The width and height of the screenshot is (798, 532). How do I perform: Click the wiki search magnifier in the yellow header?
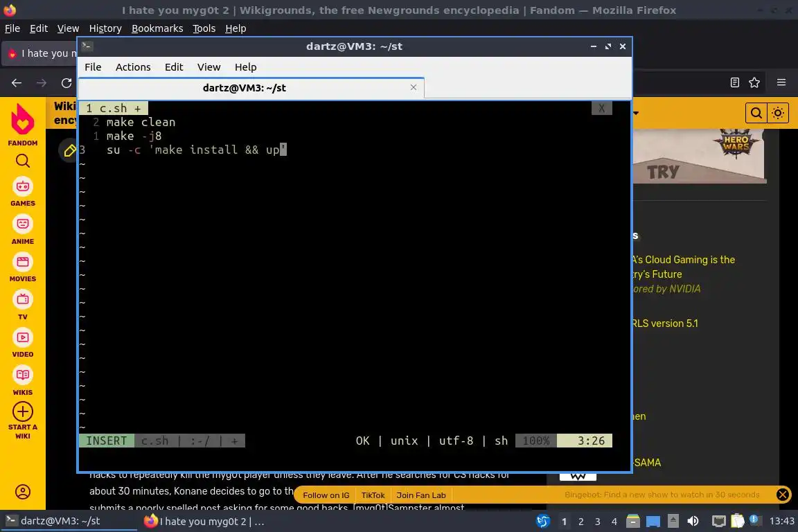pyautogui.click(x=756, y=113)
